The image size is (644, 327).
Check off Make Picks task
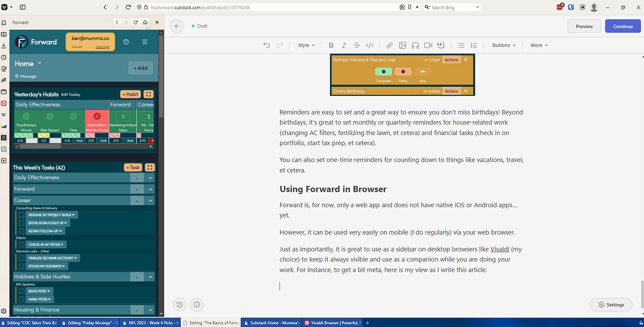(x=21, y=299)
